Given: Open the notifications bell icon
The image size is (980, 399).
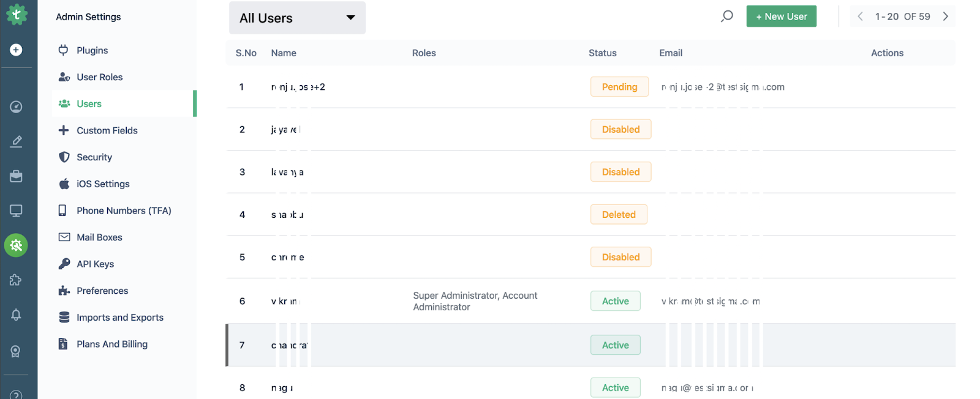Looking at the screenshot, I should pyautogui.click(x=16, y=315).
